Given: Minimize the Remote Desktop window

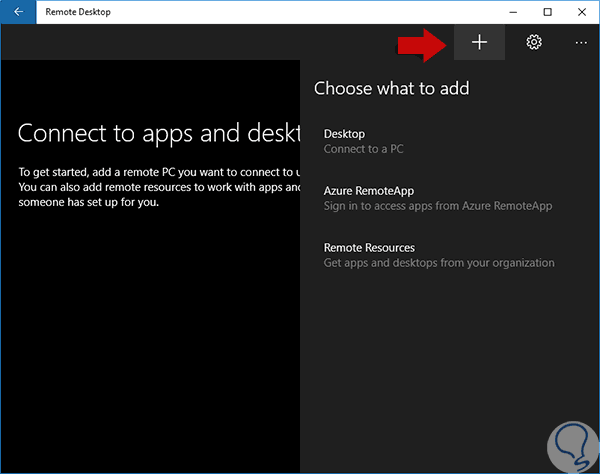Looking at the screenshot, I should 512,12.
